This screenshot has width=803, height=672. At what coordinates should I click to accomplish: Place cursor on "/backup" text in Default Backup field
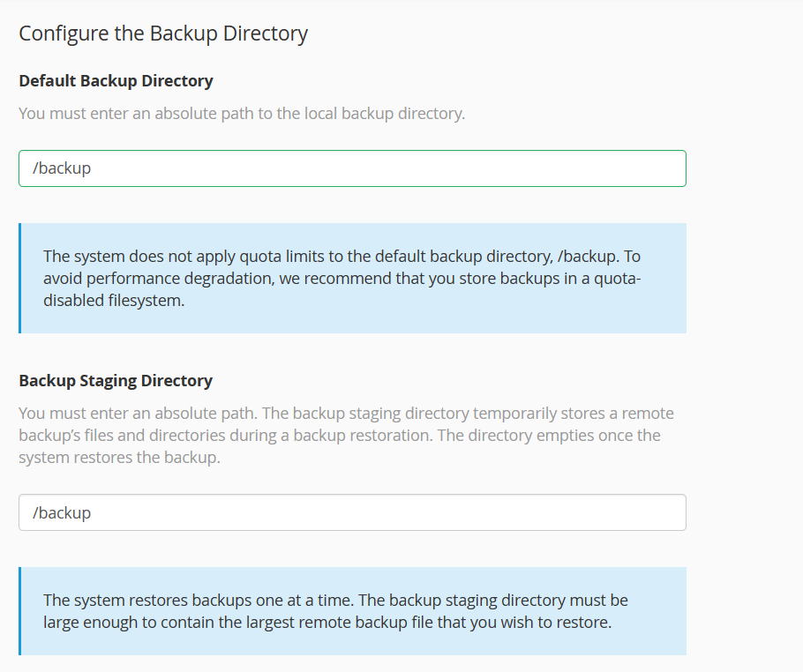point(62,168)
